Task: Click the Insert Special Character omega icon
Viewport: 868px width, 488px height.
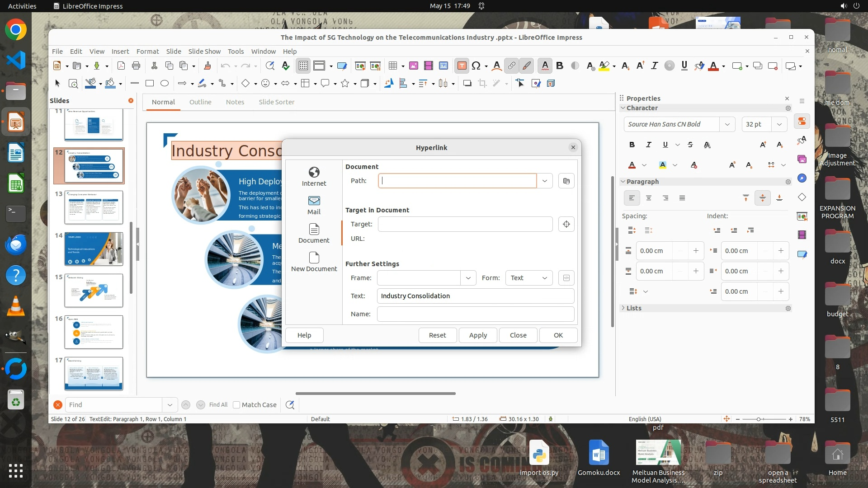Action: [x=476, y=66]
